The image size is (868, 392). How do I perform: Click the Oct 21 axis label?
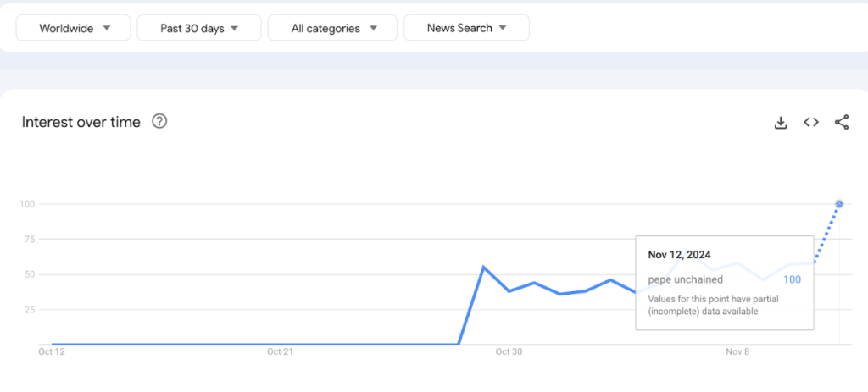tap(280, 352)
